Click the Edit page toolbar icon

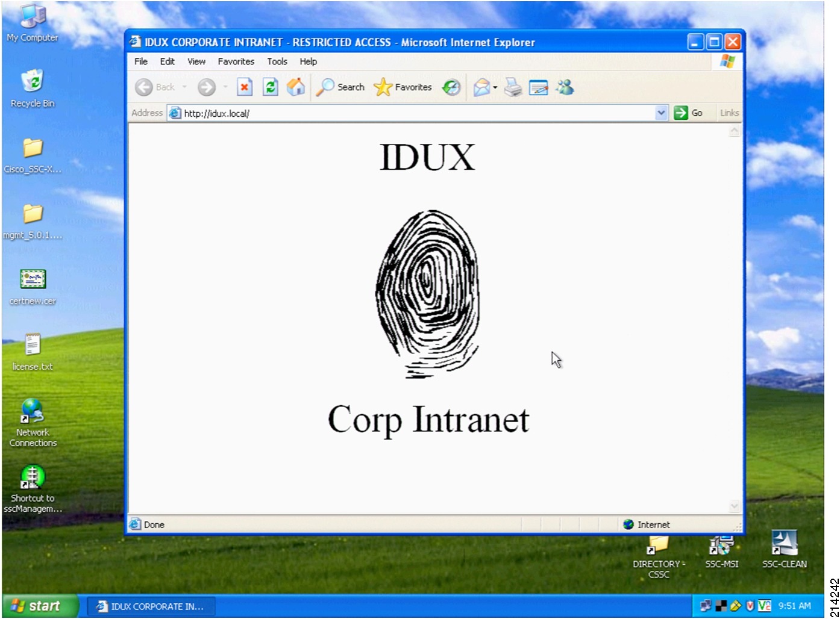538,88
